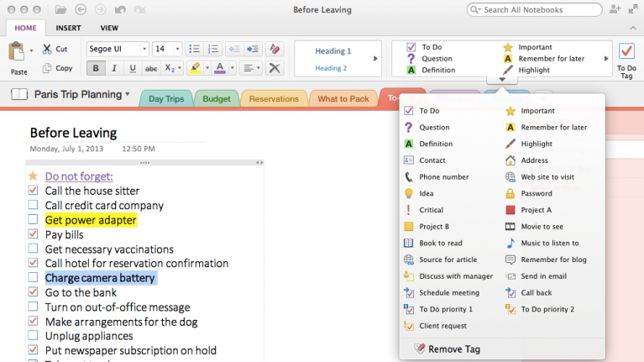The image size is (644, 362).
Task: Switch to the INSERT ribbon tab
Action: pyautogui.click(x=69, y=28)
